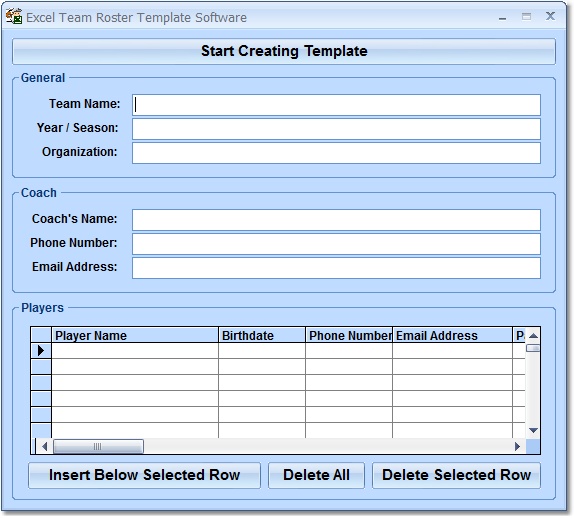Image resolution: width=574 pixels, height=518 pixels.
Task: Click the vertical scrollbar thumb
Action: tap(533, 348)
